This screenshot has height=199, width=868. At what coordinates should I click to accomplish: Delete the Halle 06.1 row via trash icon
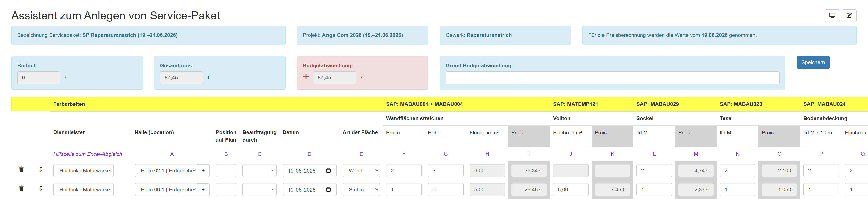21,188
